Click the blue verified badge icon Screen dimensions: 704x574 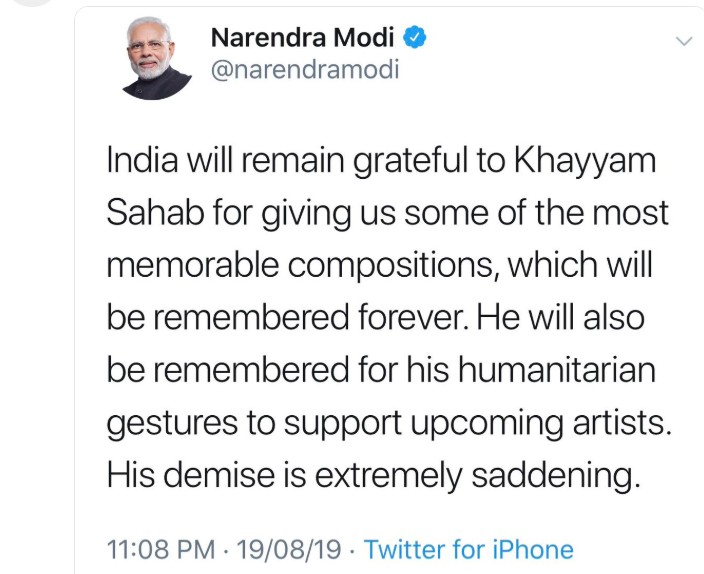(416, 38)
